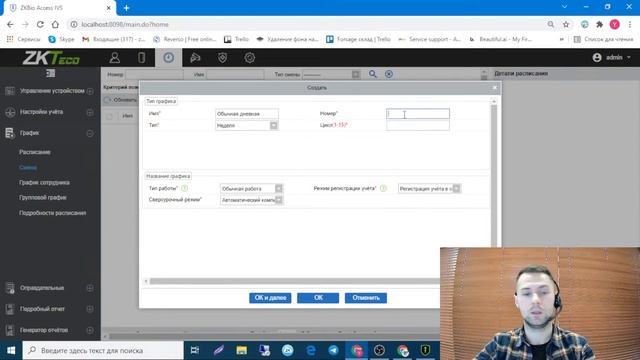Expand the Генератор отчётов sidebar section
640x360 pixels.
click(90, 330)
